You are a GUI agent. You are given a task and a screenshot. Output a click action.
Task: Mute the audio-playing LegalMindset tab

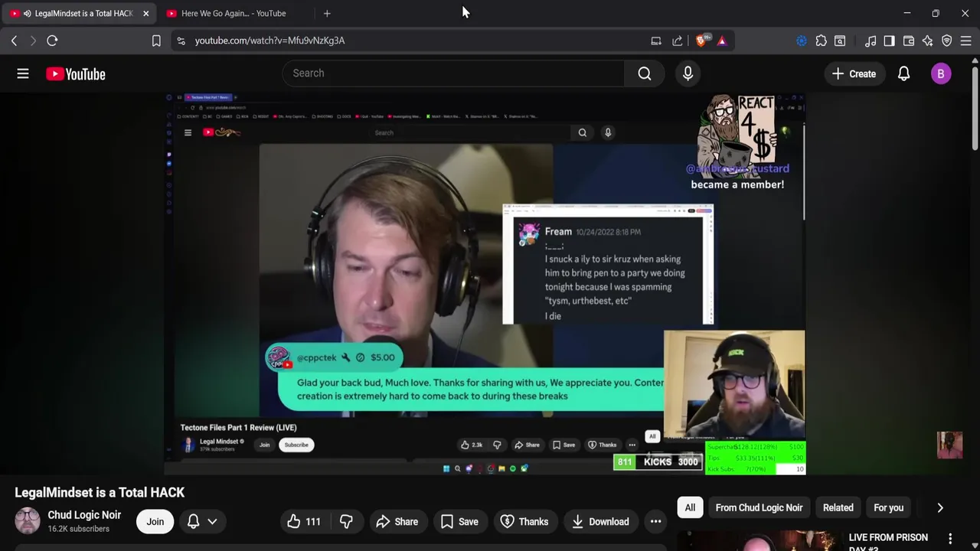tap(27, 13)
